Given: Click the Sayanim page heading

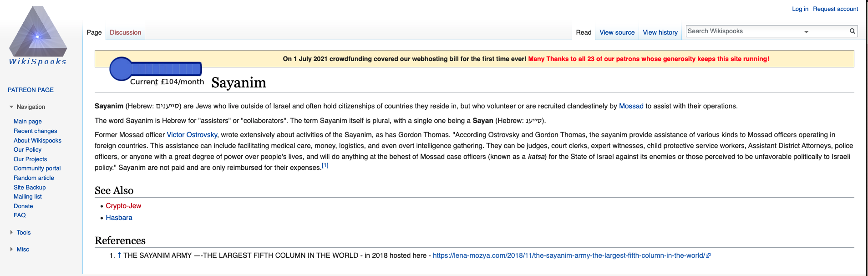Looking at the screenshot, I should pos(239,82).
